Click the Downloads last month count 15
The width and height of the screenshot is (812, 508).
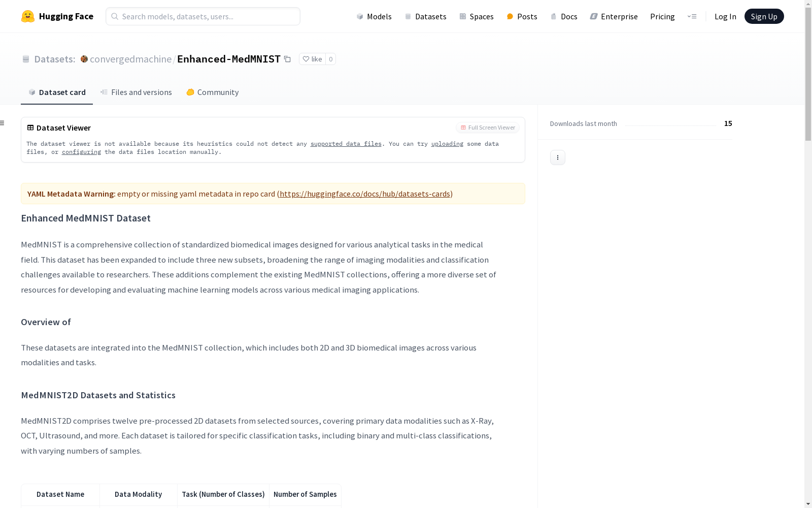click(728, 123)
